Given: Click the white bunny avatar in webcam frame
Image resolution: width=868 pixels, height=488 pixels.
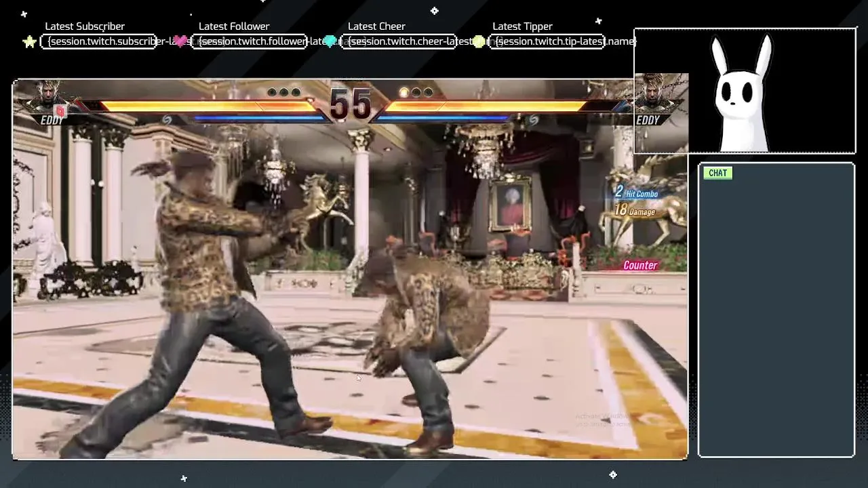Looking at the screenshot, I should point(743,93).
